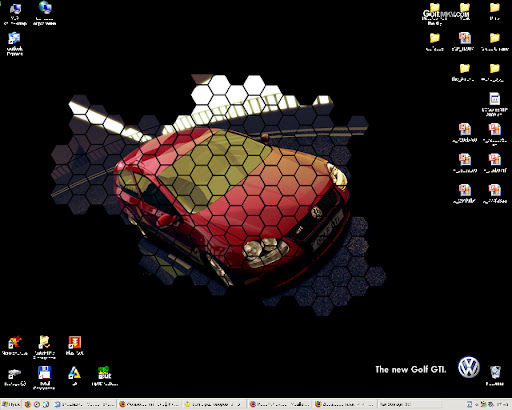
Task: Click the leftmost system tray icon
Action: coord(469,404)
